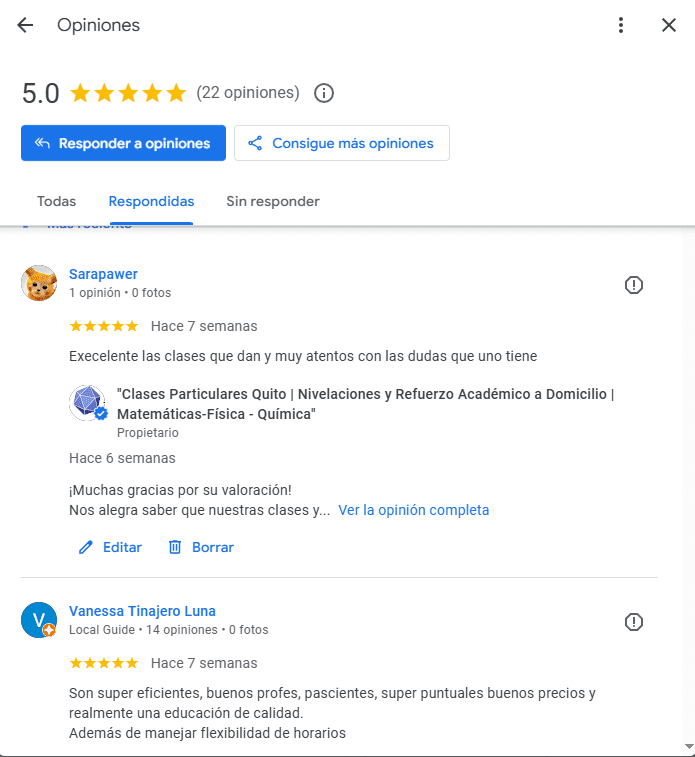Expand reply with Ver la opinión completa
The width and height of the screenshot is (695, 757).
414,510
